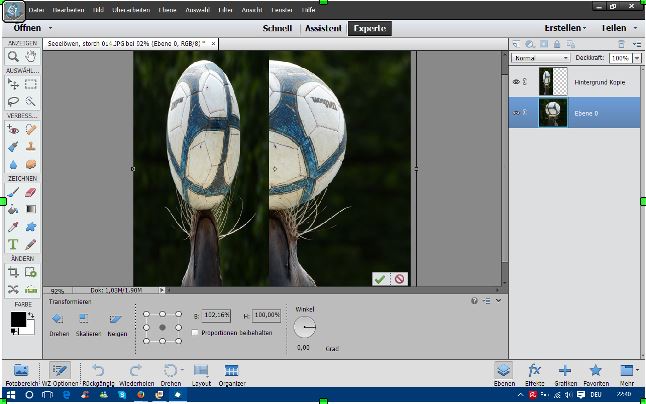Confirm transformation with green checkmark

380,279
